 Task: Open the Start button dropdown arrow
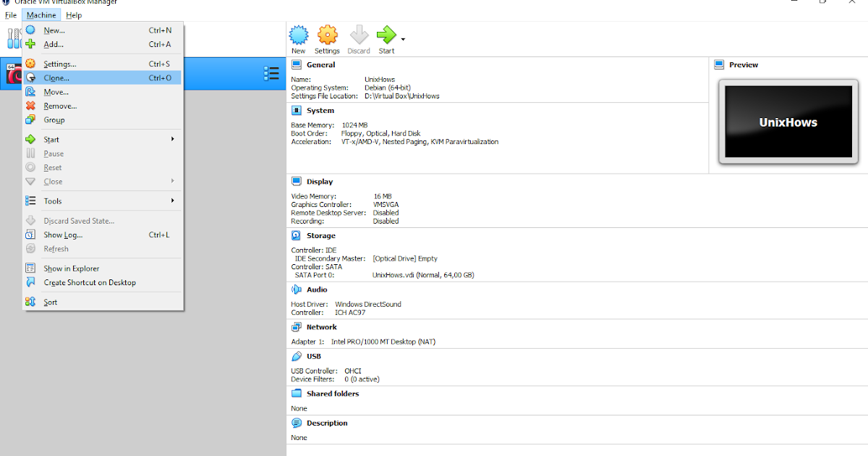click(x=402, y=39)
